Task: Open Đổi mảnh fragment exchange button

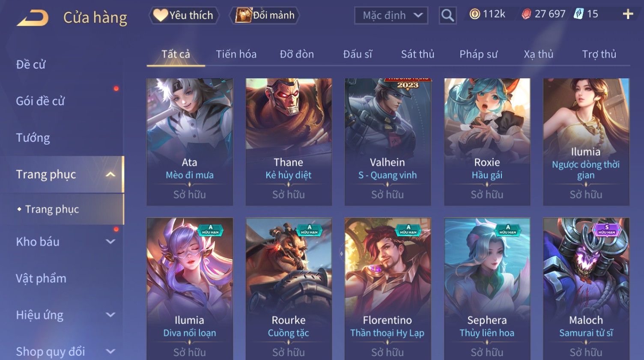Action: 264,15
